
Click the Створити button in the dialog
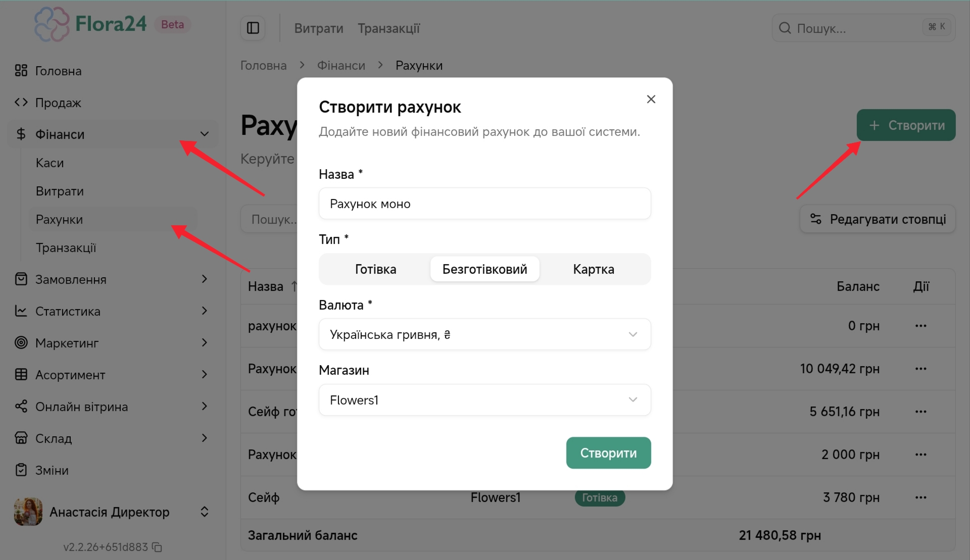click(608, 453)
